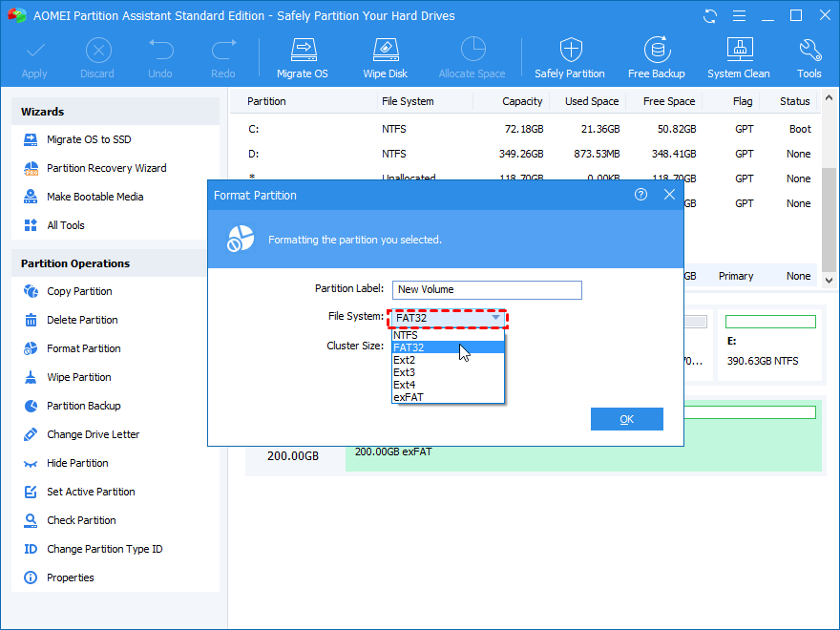Choose Wipe Partition from Partition Operations
Image resolution: width=840 pixels, height=630 pixels.
[x=79, y=377]
